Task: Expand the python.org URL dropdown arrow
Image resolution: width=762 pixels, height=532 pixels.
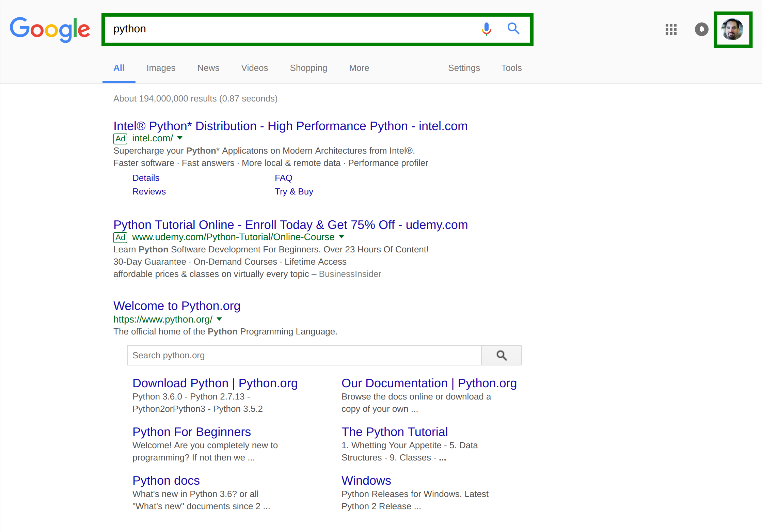Action: [x=219, y=319]
